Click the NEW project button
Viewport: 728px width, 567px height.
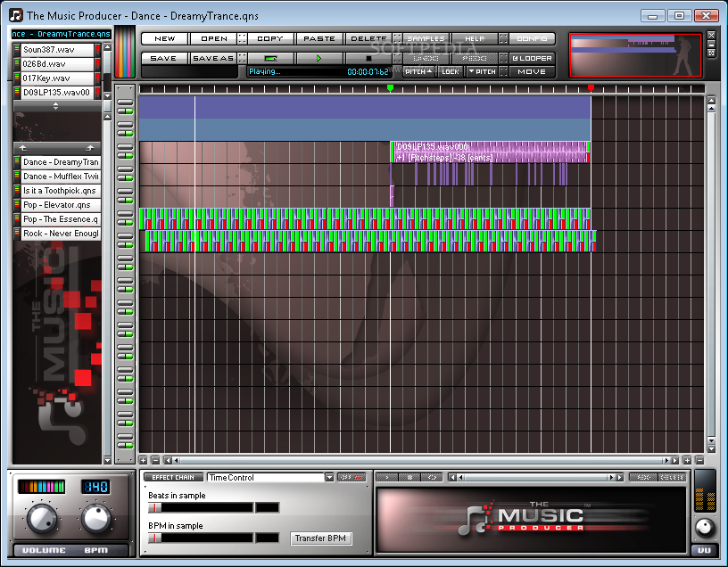pyautogui.click(x=165, y=38)
